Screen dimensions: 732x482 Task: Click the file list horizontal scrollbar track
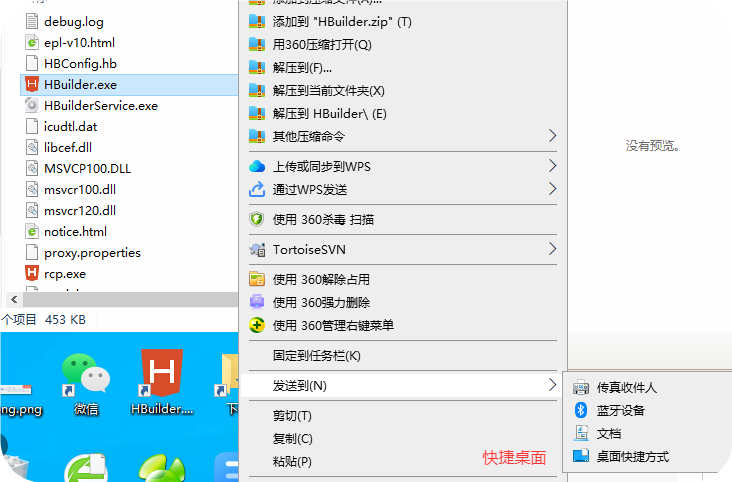point(131,299)
